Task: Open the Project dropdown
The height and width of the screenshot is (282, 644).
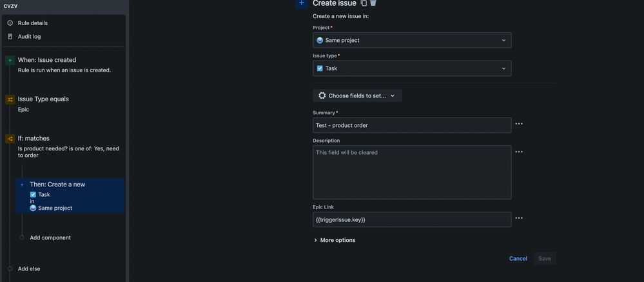Action: point(412,40)
